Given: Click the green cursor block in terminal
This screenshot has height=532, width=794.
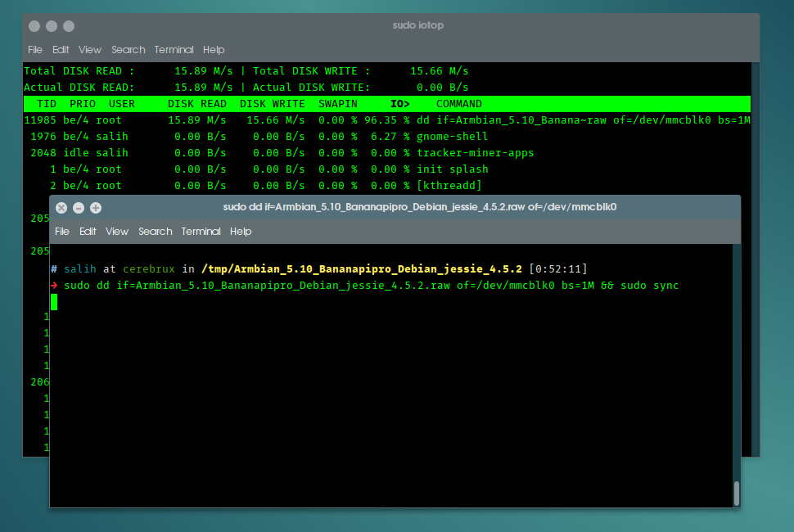Looking at the screenshot, I should pos(54,302).
